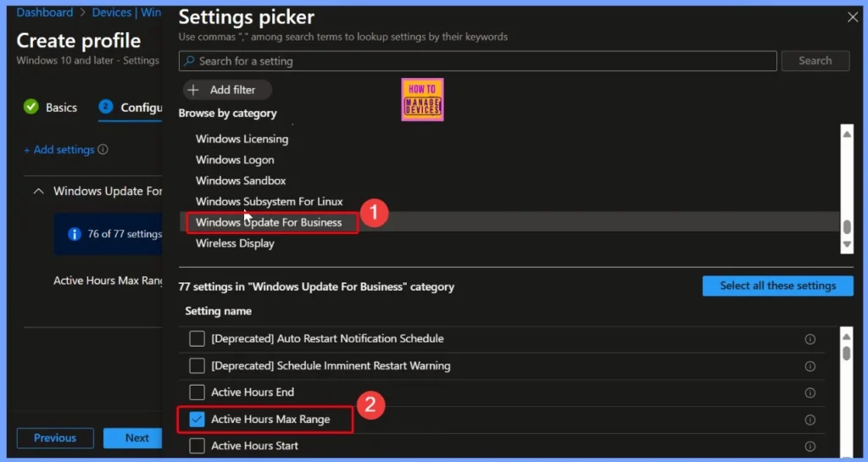
Task: Click blue info icon beside 76 of 77 settings
Action: (x=75, y=234)
